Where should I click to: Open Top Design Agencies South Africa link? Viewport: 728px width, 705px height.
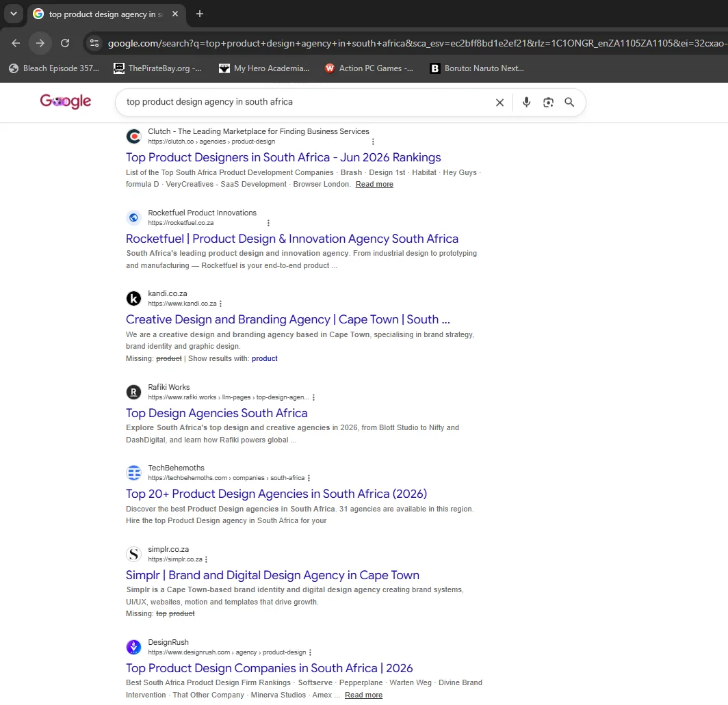217,413
